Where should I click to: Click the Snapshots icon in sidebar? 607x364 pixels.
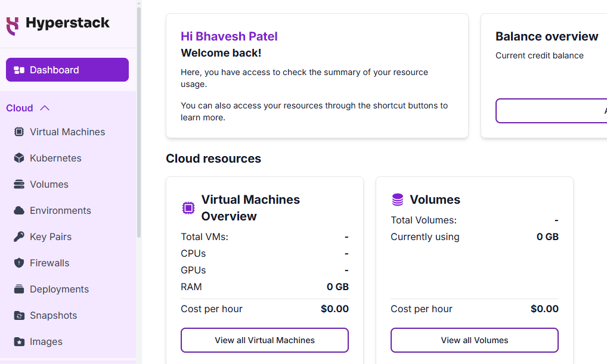tap(19, 316)
